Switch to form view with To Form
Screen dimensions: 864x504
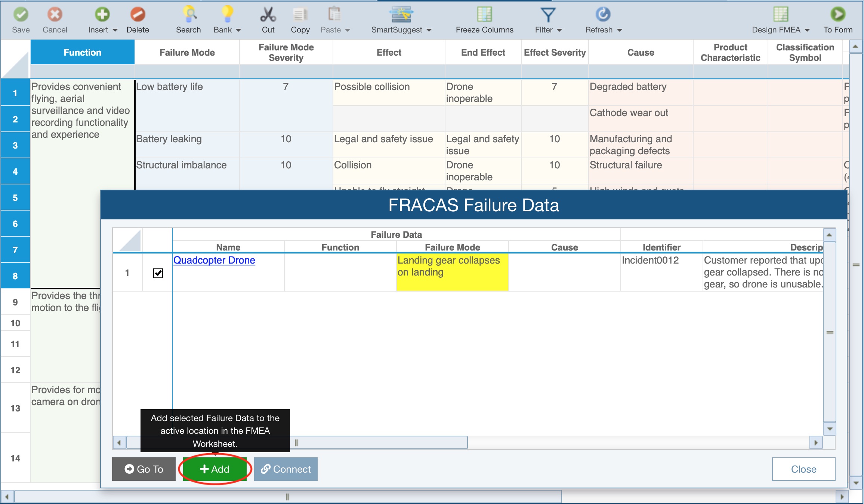(837, 15)
